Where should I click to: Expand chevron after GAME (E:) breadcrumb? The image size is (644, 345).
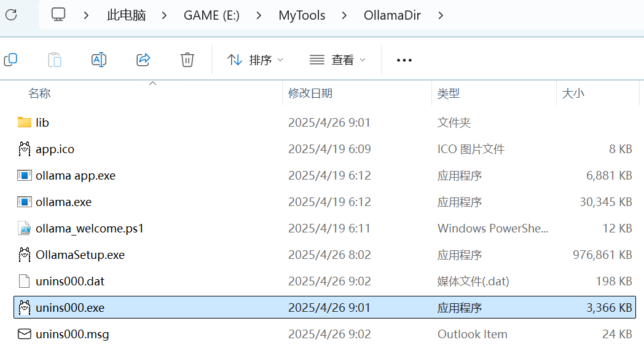tap(259, 15)
